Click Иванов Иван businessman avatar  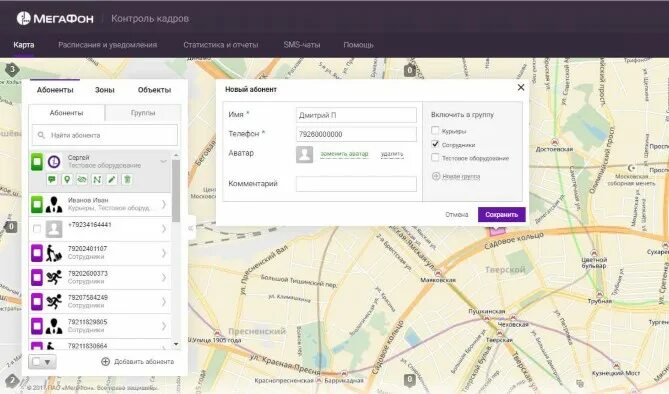pyautogui.click(x=54, y=204)
